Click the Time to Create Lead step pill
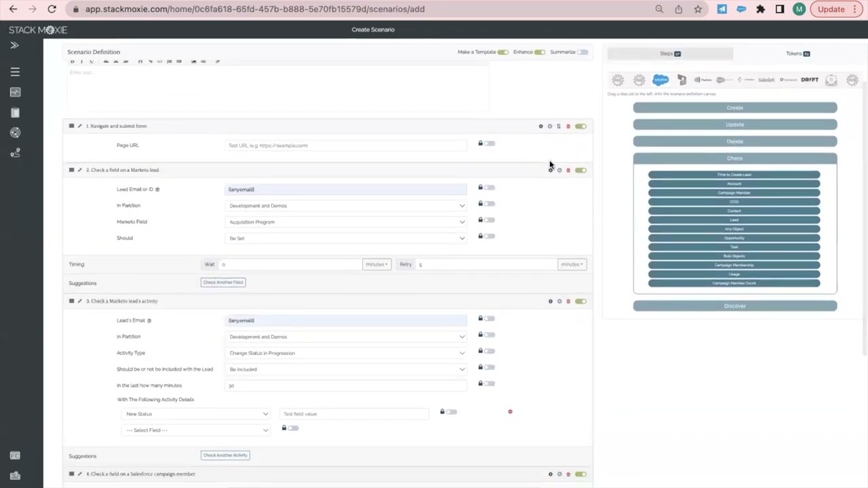Image resolution: width=868 pixels, height=488 pixels. [734, 175]
